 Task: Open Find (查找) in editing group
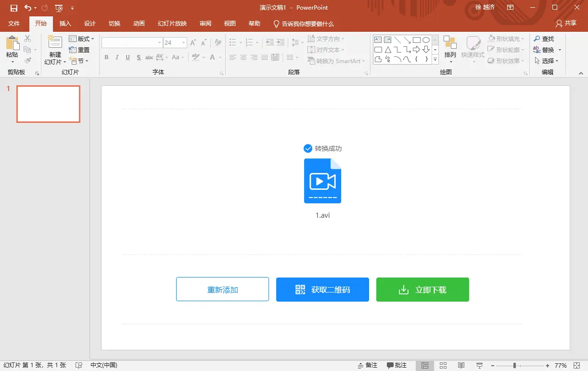point(544,39)
